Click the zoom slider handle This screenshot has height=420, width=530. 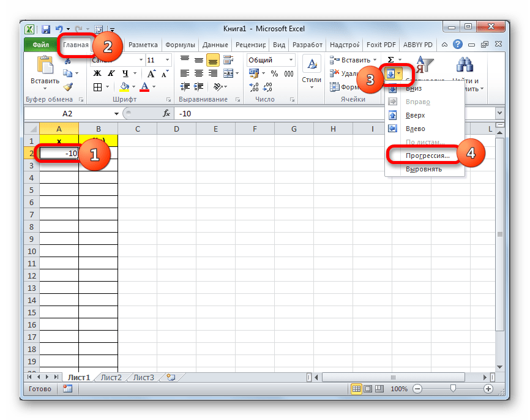[453, 389]
